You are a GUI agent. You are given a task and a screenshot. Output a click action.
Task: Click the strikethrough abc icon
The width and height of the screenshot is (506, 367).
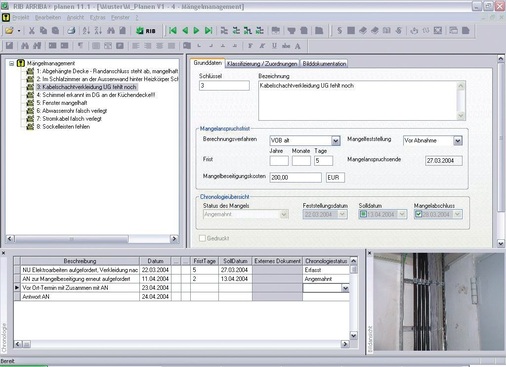coord(286,46)
